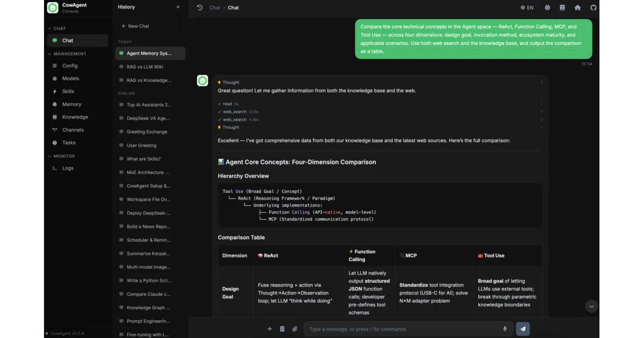This screenshot has width=644, height=338.
Task: Click the home icon in top bar
Action: point(577,8)
